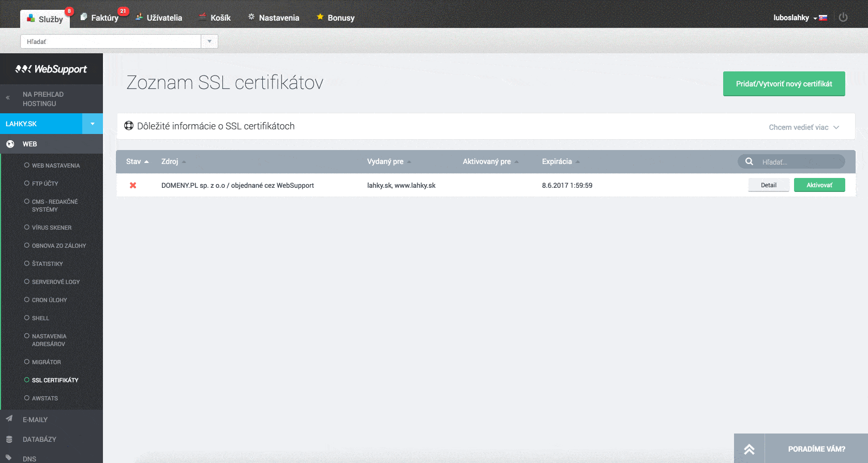The image size is (868, 463).
Task: Click the Nastavenia gear icon
Action: pyautogui.click(x=251, y=17)
